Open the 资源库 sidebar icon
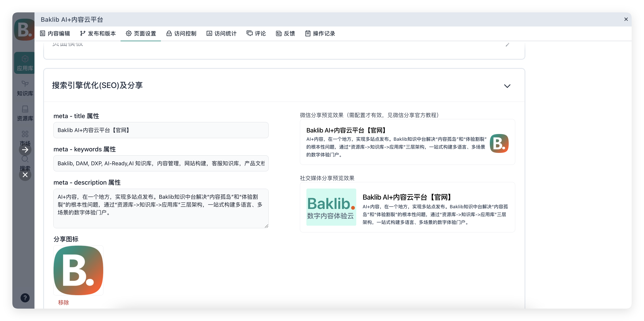Image resolution: width=644 pixels, height=321 pixels. 25,113
